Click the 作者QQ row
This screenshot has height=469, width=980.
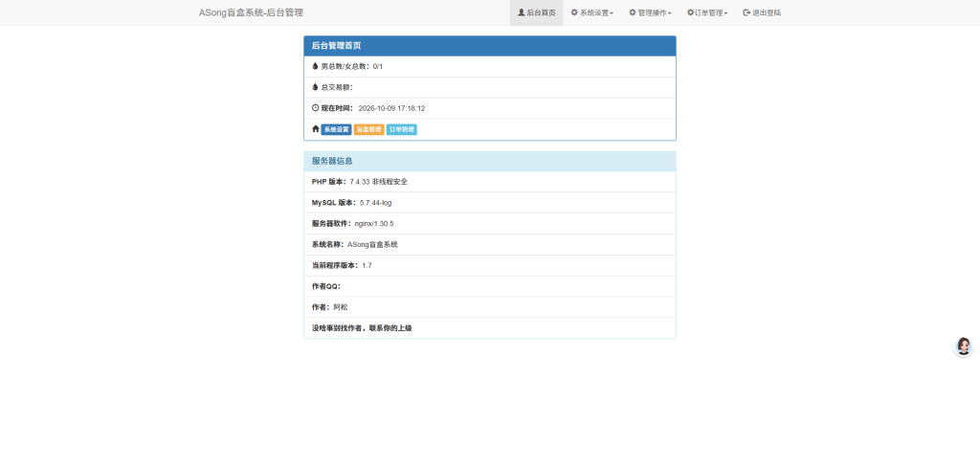point(490,286)
